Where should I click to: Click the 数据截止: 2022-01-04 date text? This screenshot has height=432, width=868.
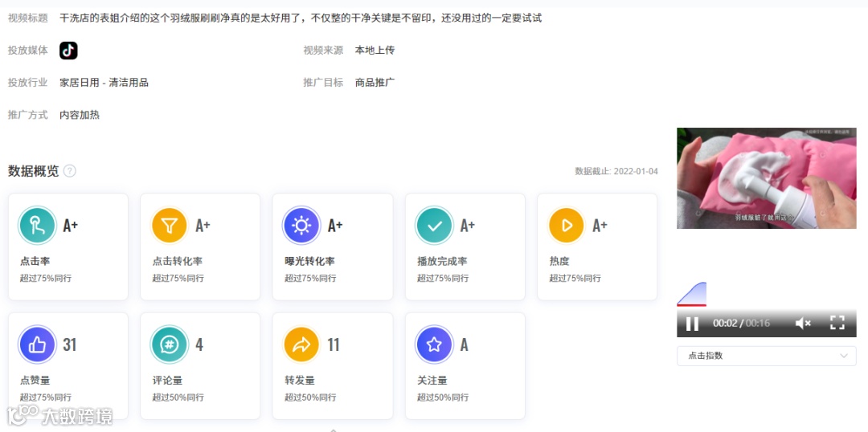616,172
